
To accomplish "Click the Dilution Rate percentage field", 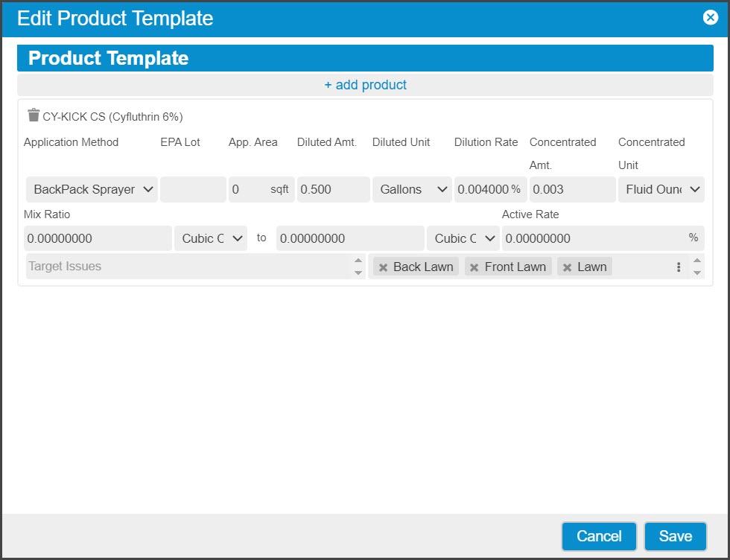I will tap(483, 190).
